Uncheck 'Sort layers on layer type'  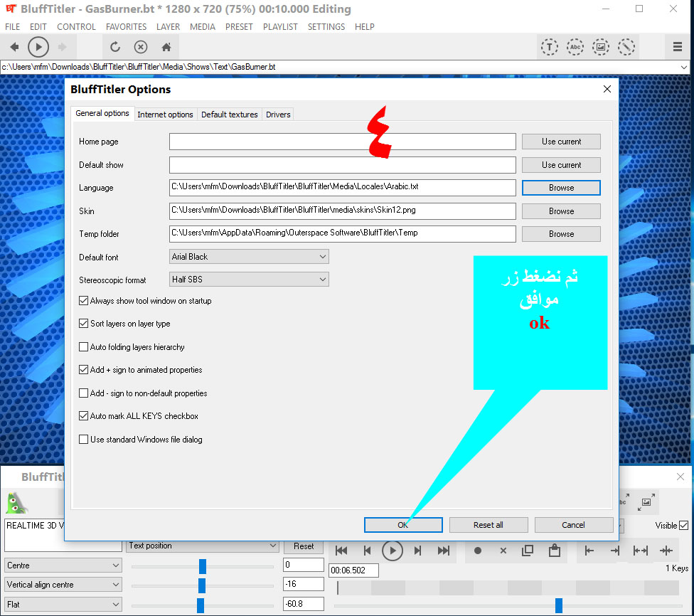[83, 323]
